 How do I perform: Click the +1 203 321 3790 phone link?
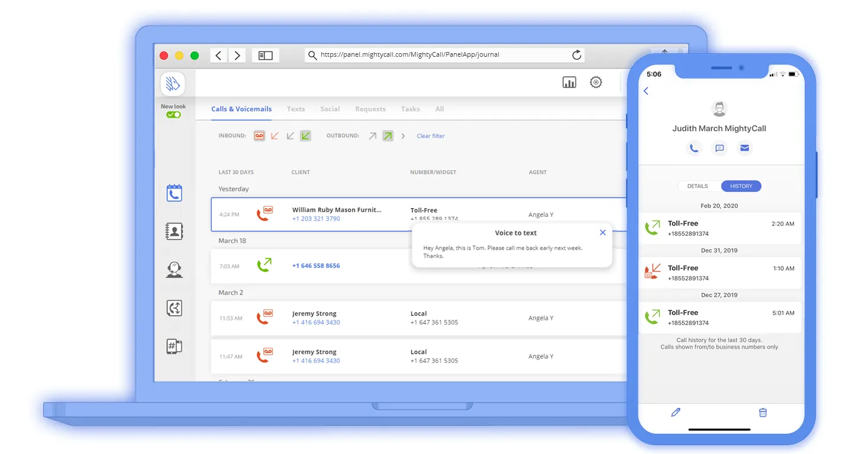click(x=316, y=219)
